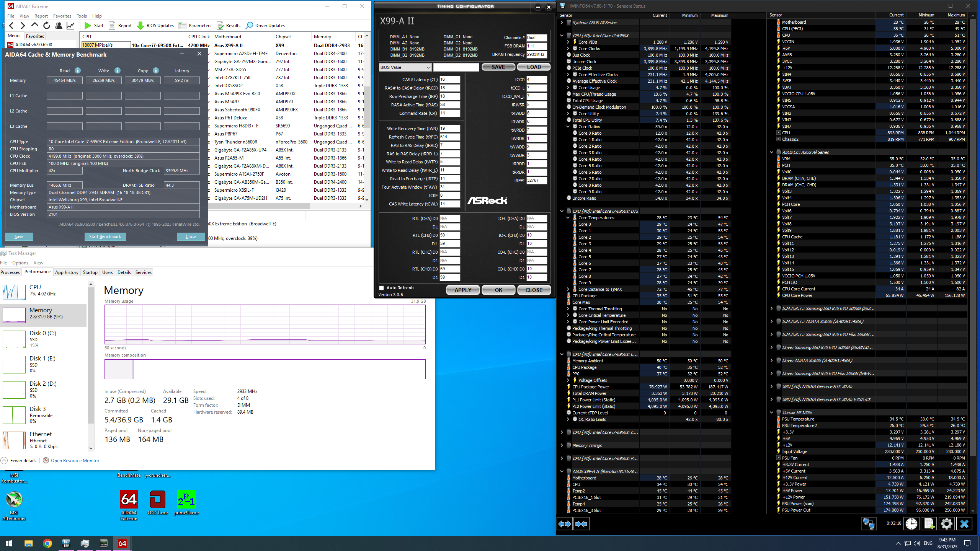Click the Open Resource Monitor link

coord(75,461)
